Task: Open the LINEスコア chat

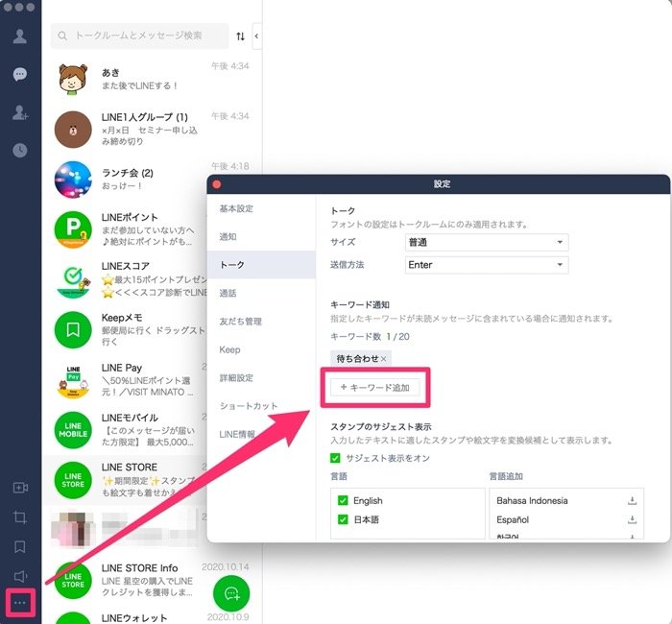Action: [x=125, y=279]
